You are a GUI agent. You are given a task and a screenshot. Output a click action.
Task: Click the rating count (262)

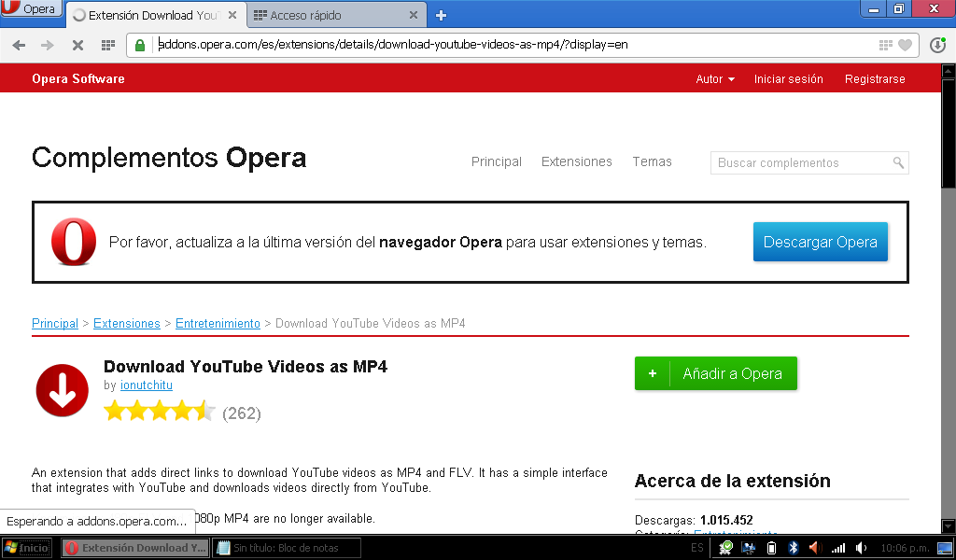pos(242,413)
